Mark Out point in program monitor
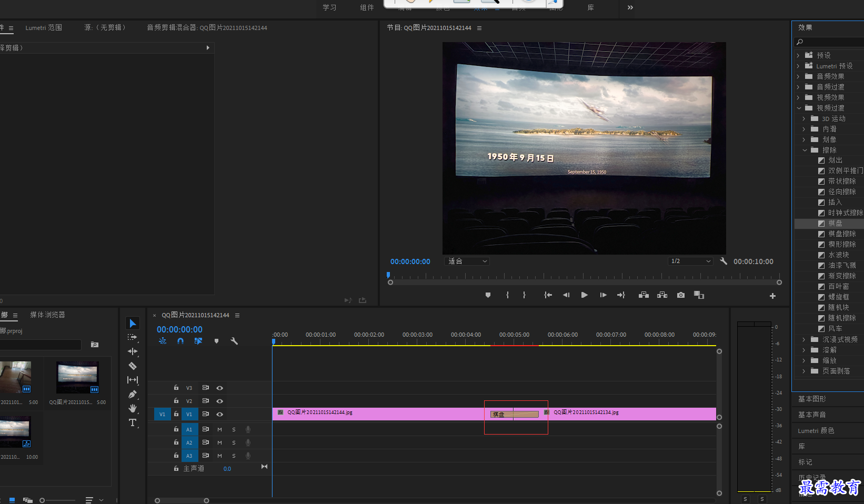Image resolution: width=864 pixels, height=504 pixels. [524, 295]
